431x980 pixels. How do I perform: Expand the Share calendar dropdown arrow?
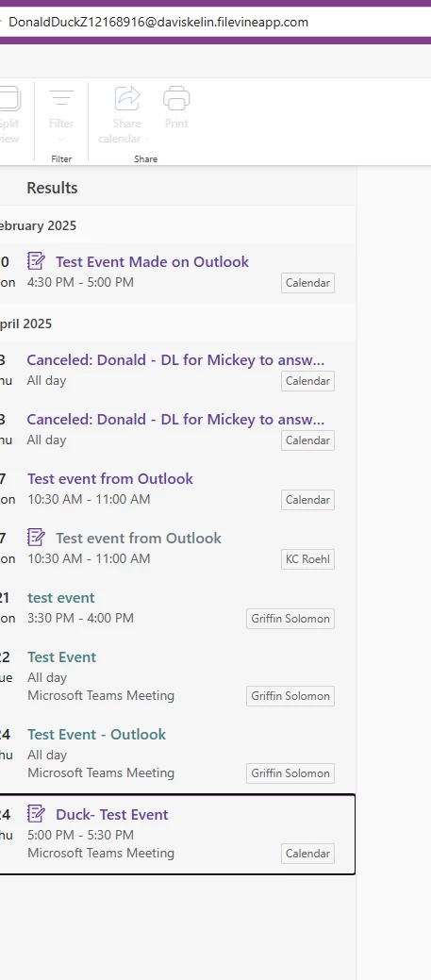click(148, 139)
